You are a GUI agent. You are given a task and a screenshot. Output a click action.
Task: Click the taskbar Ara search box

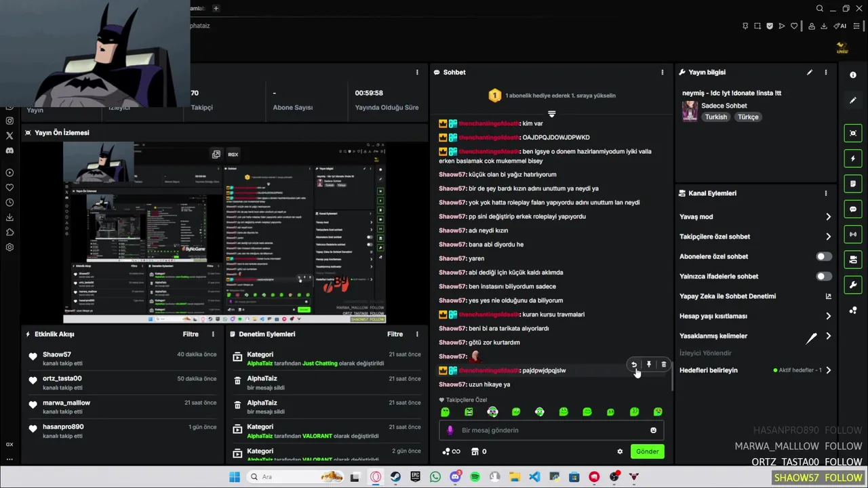[295, 477]
